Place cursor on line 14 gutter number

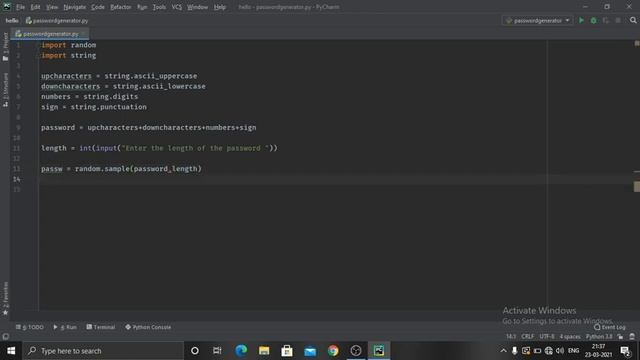click(17, 179)
